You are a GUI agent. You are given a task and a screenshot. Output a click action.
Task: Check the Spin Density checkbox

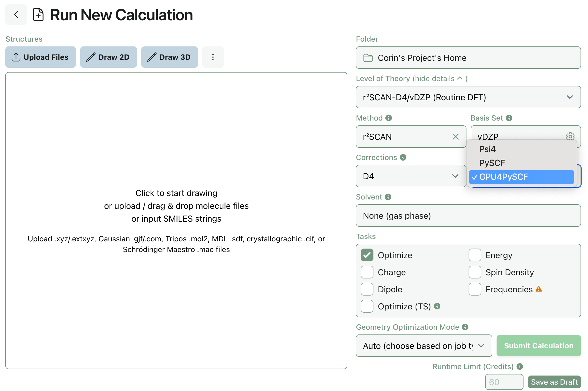point(475,272)
